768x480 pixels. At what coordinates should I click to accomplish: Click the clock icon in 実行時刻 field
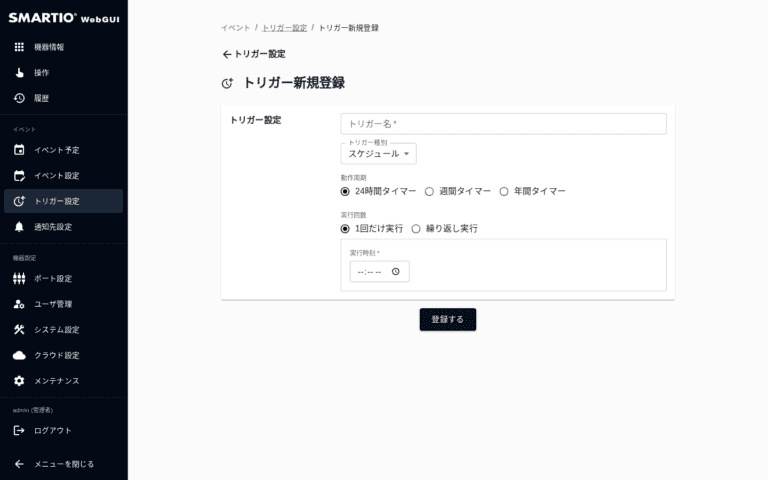point(396,271)
